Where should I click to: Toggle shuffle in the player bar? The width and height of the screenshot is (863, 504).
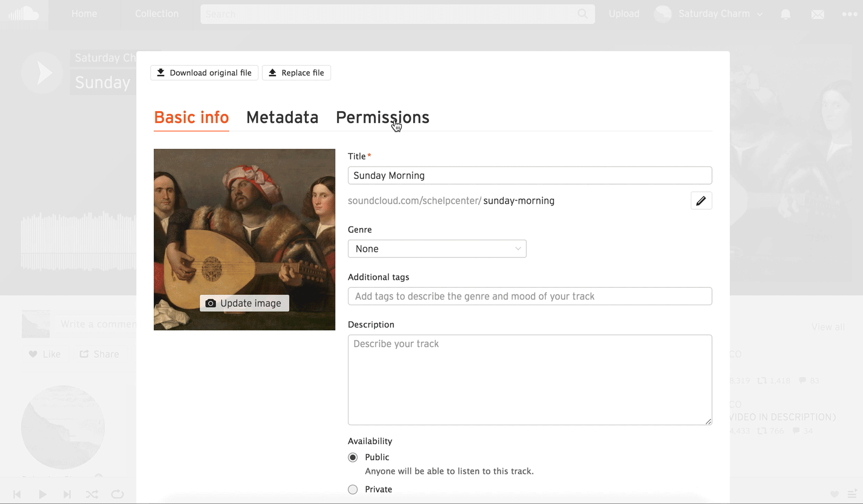coord(92,494)
